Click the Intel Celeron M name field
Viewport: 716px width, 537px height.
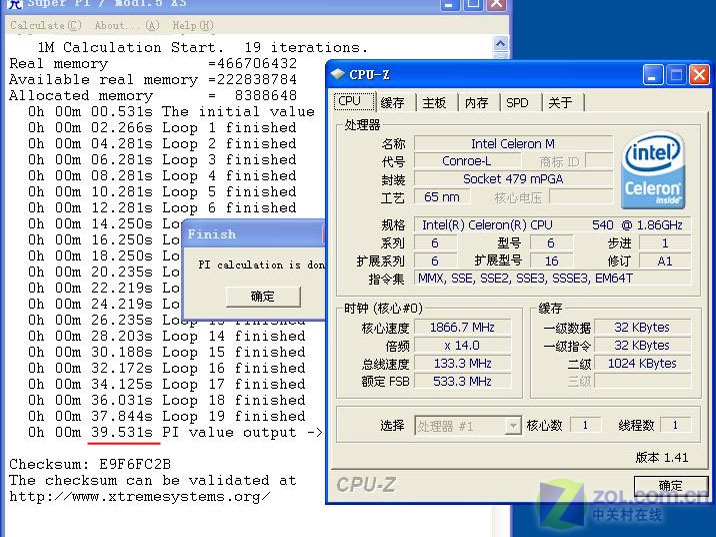(x=513, y=144)
